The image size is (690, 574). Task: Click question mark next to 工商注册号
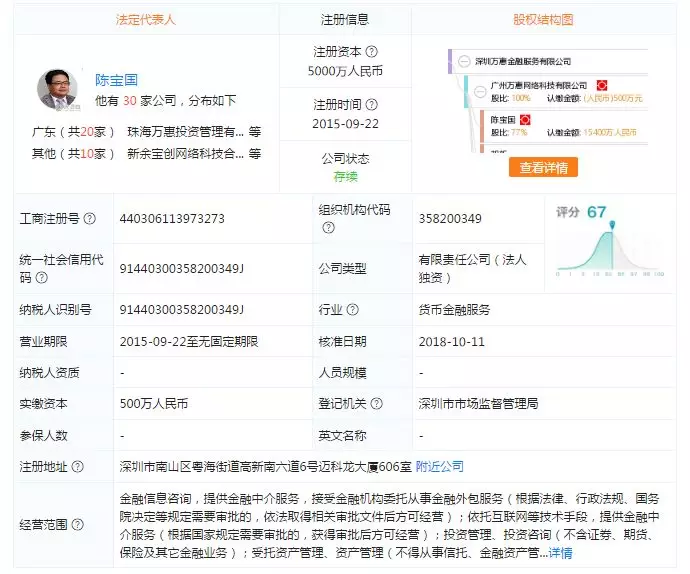(x=89, y=219)
